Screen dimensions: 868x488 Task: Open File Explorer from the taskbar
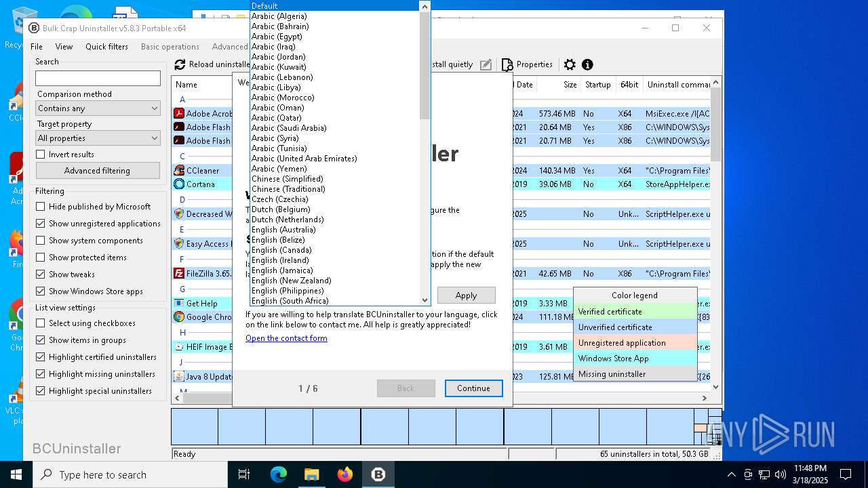pos(311,474)
